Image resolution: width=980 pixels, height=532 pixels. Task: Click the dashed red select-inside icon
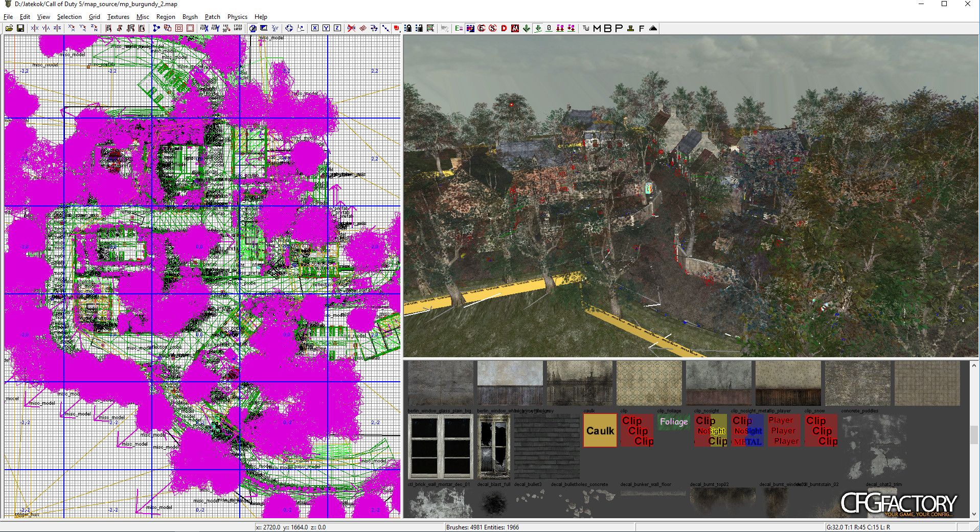(x=190, y=29)
